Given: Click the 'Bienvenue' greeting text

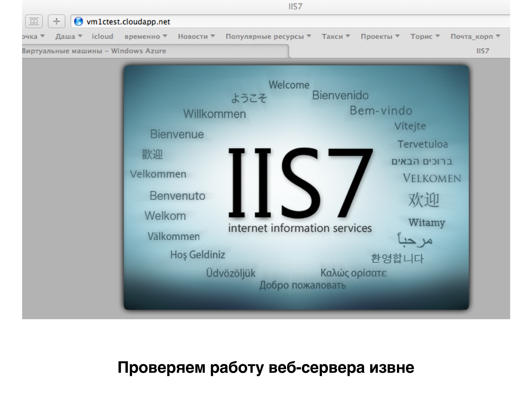Looking at the screenshot, I should pos(177,134).
